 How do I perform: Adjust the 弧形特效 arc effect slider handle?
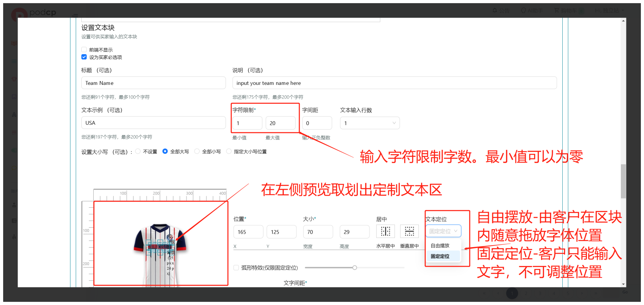coord(355,268)
